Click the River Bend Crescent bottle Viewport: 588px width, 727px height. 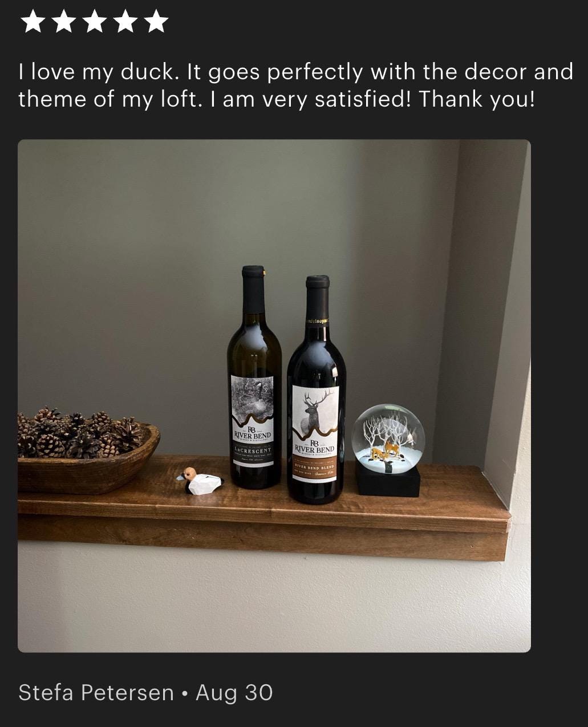(254, 377)
